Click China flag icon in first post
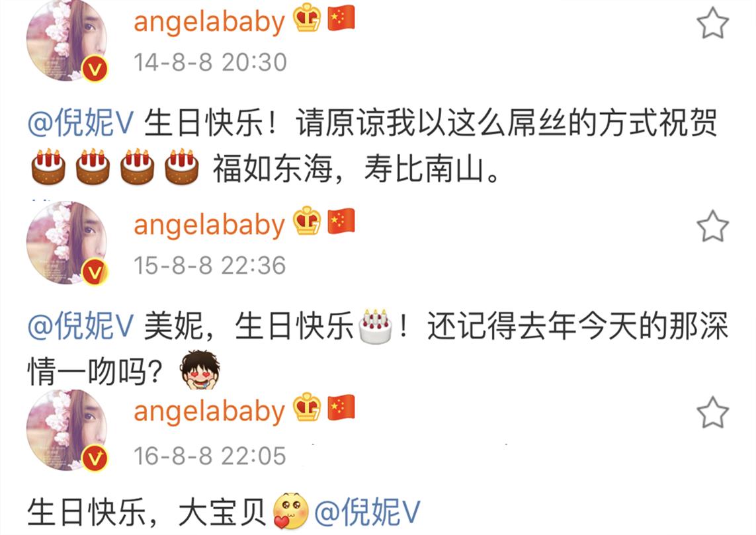Viewport: 756px width, 535px height. pos(341,19)
